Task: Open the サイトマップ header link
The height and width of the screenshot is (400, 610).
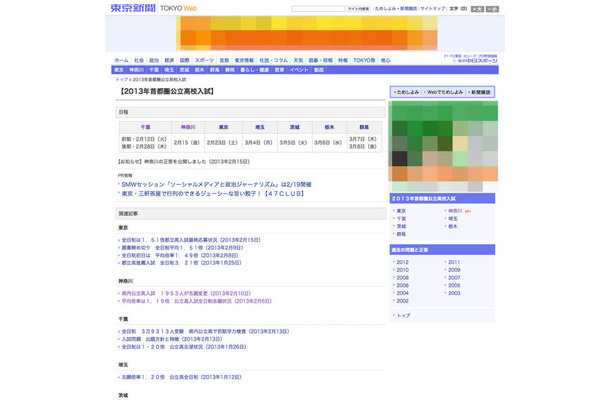Action: pyautogui.click(x=433, y=9)
